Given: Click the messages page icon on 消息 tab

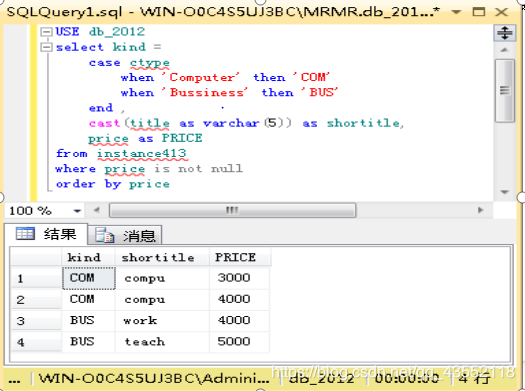Looking at the screenshot, I should tap(104, 235).
